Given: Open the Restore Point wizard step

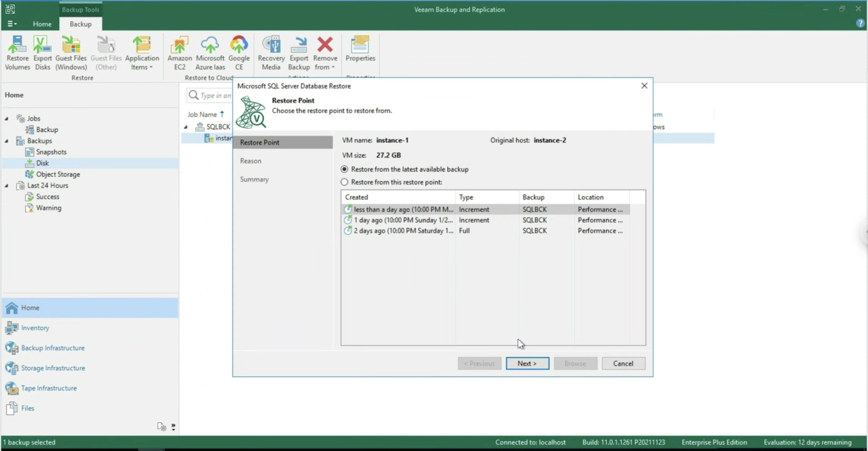Looking at the screenshot, I should [x=283, y=142].
